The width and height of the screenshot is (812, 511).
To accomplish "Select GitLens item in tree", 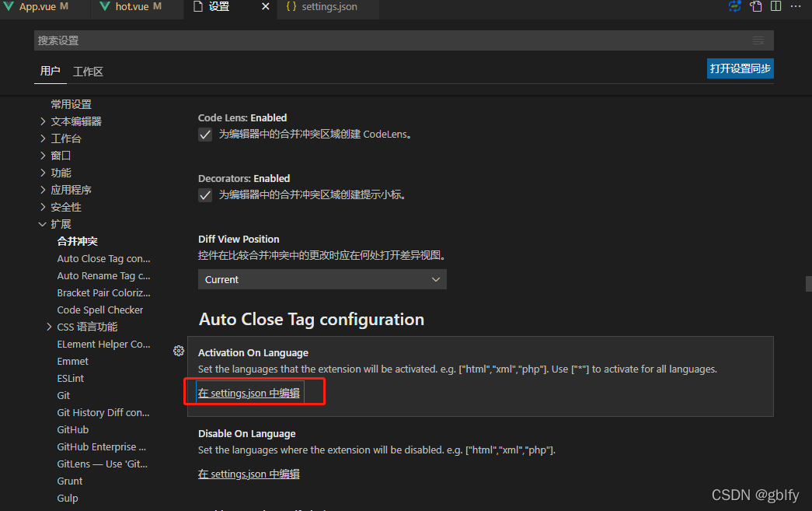I will [x=102, y=464].
